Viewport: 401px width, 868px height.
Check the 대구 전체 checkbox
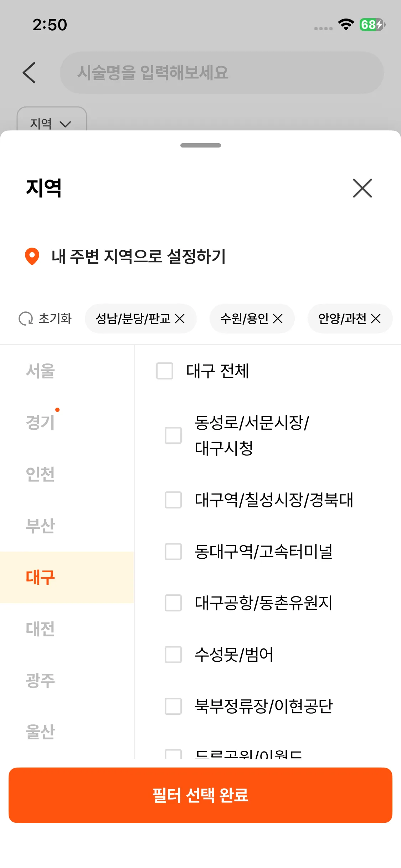click(x=165, y=371)
